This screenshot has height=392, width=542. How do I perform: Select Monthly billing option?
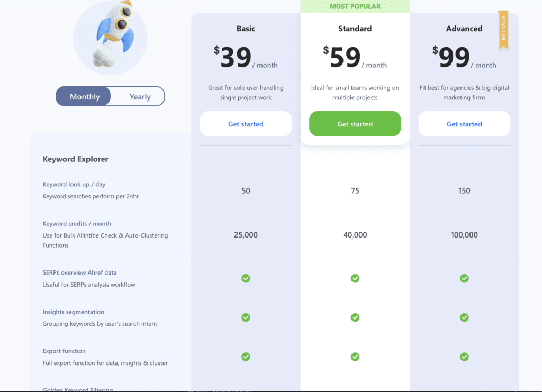coord(85,96)
